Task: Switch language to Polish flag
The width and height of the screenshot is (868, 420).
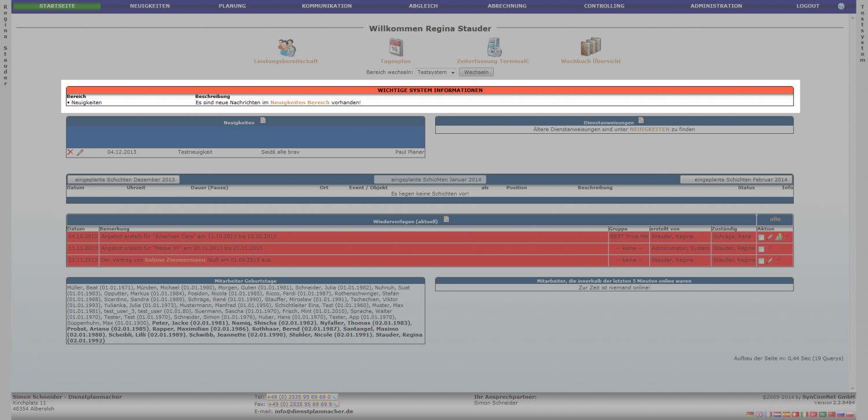Action: (x=849, y=414)
